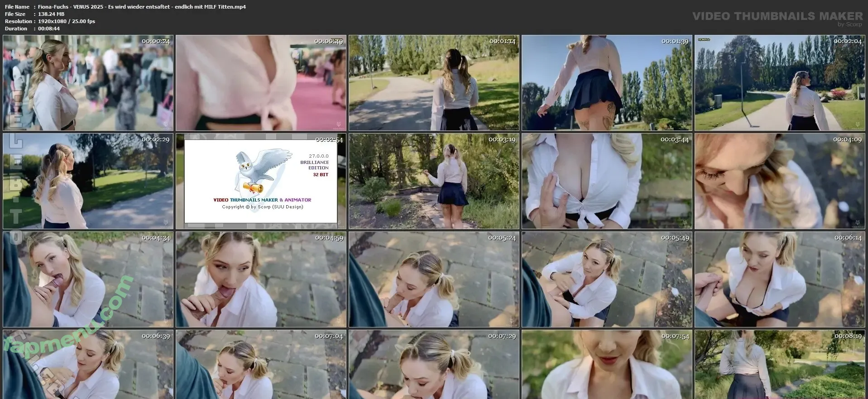This screenshot has height=399, width=868.
Task: Click the Duration value 00:08:44
Action: click(49, 29)
